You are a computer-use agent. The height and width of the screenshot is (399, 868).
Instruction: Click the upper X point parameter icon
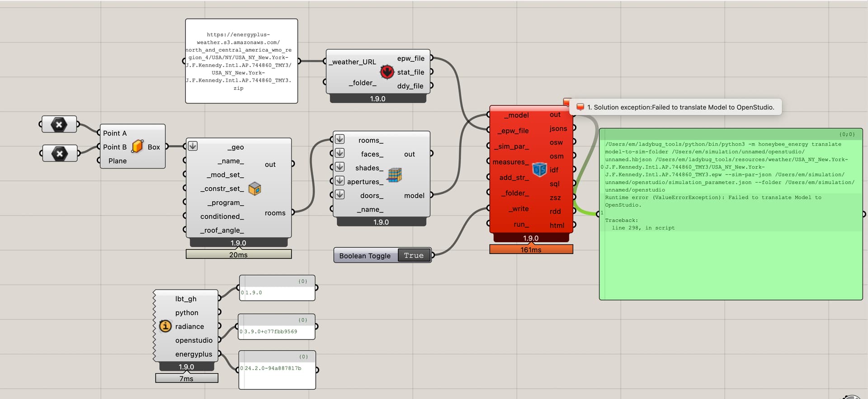pyautogui.click(x=59, y=124)
